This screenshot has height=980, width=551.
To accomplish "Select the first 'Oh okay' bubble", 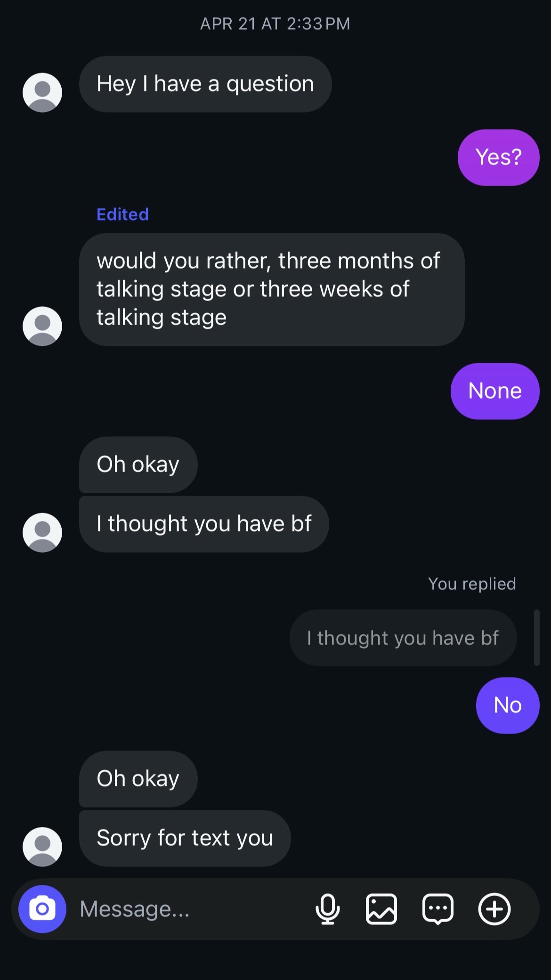I will pyautogui.click(x=138, y=465).
